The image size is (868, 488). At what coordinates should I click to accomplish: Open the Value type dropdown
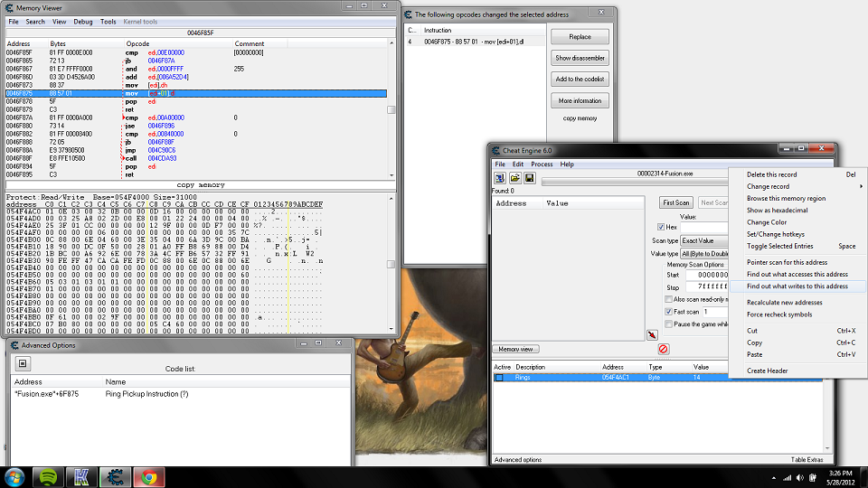click(x=705, y=254)
